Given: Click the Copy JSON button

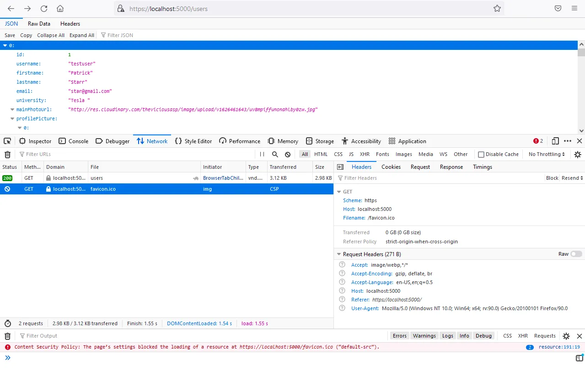Looking at the screenshot, I should click(x=26, y=35).
